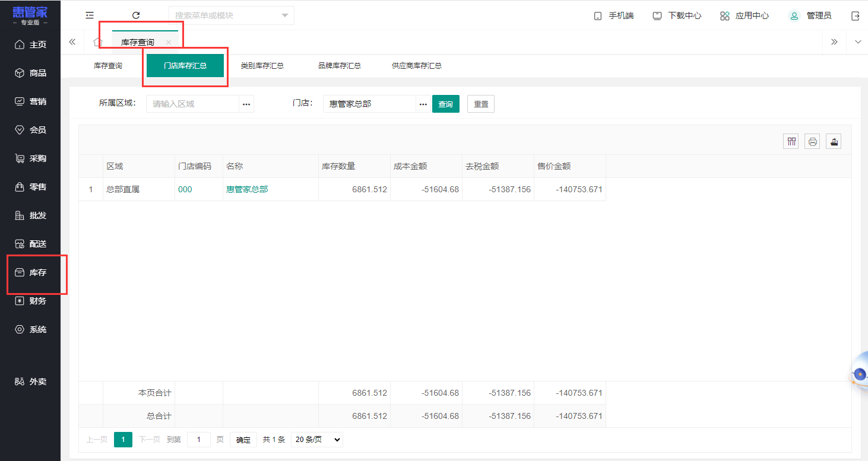Click 下一页 next page

coord(150,440)
